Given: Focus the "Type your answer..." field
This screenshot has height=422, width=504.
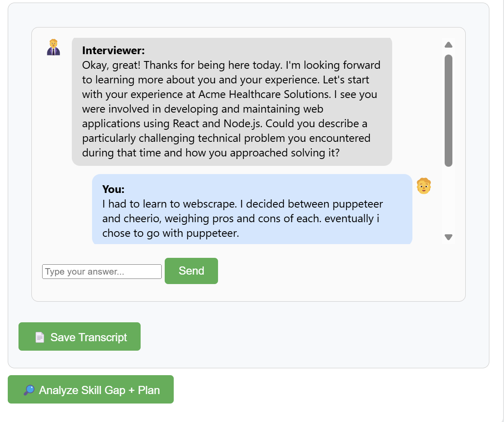Looking at the screenshot, I should point(102,272).
